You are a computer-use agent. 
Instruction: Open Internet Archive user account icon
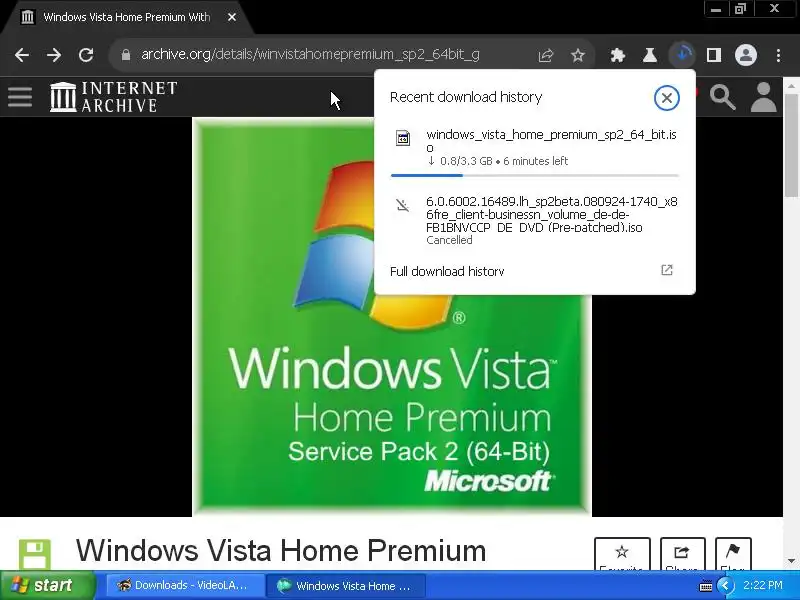[763, 97]
